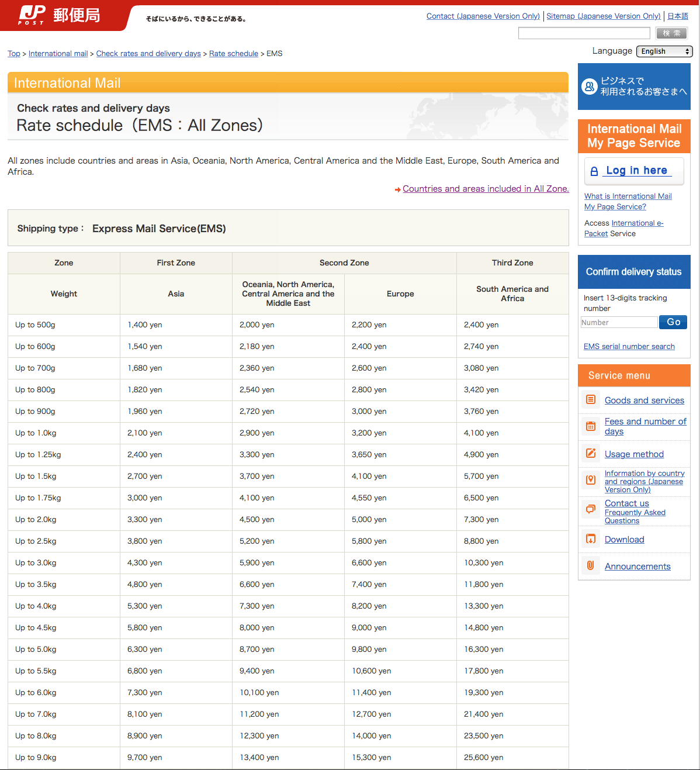Open Check rates and delivery days breadcrumb
This screenshot has height=770, width=700.
pos(148,54)
